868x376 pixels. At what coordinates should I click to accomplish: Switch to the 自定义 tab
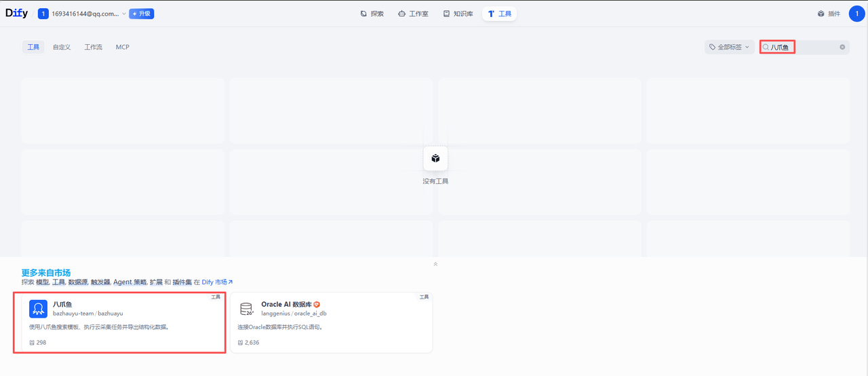[x=62, y=47]
